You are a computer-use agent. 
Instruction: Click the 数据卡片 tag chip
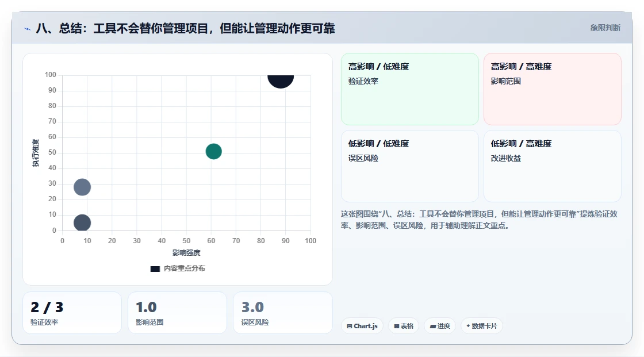(482, 326)
